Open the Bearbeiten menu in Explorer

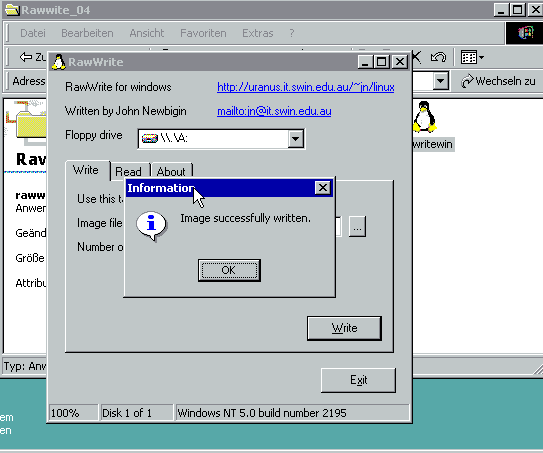pyautogui.click(x=87, y=33)
